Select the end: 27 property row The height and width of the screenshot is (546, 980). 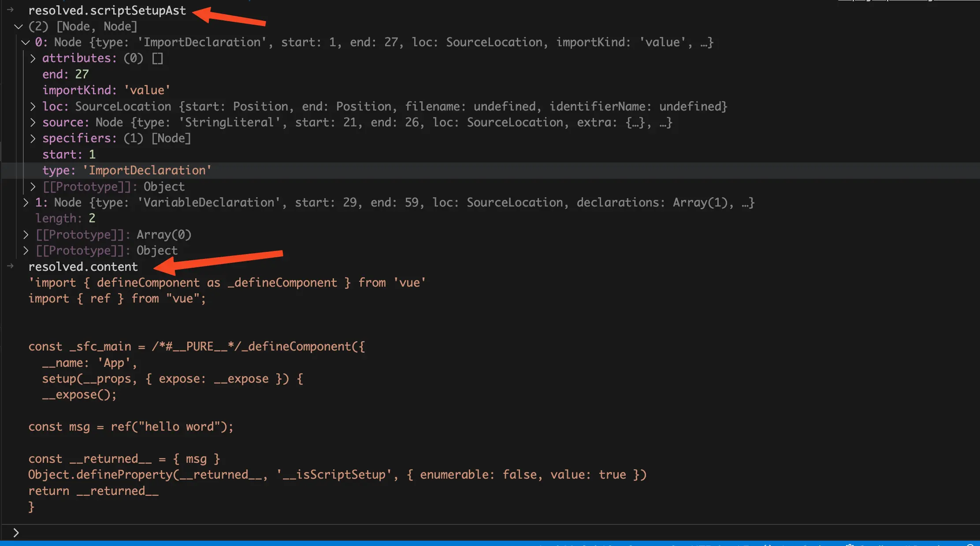point(65,74)
